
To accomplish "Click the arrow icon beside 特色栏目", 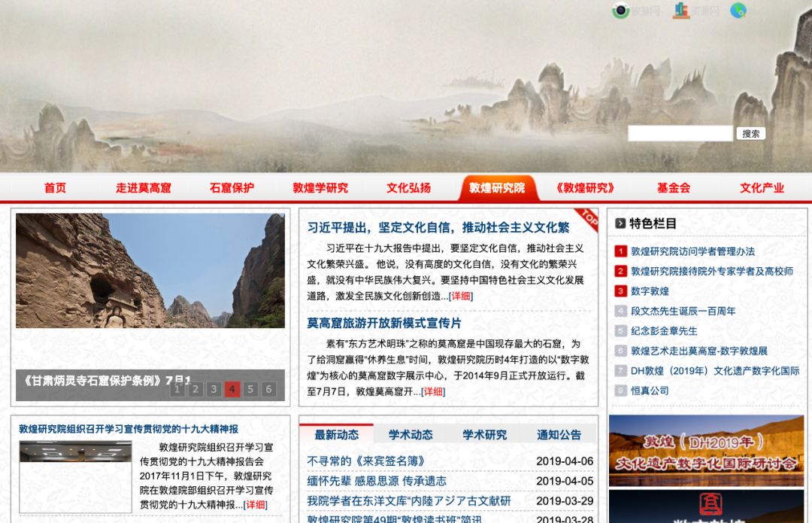I will coord(620,223).
